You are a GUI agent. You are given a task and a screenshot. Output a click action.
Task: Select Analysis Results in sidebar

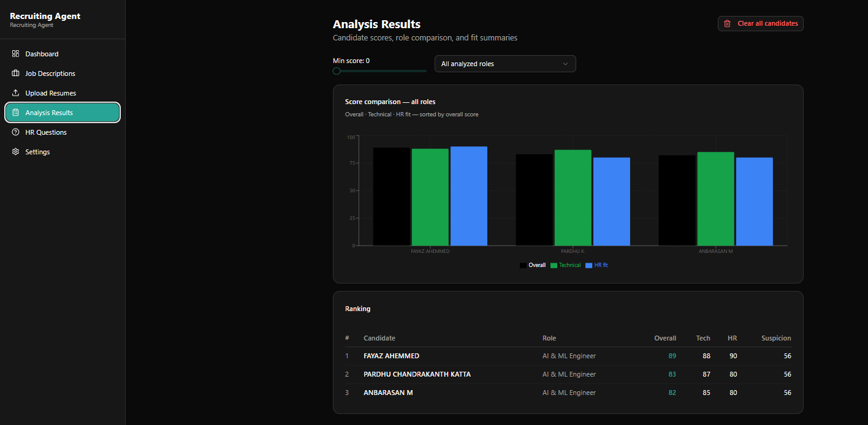[x=63, y=113]
